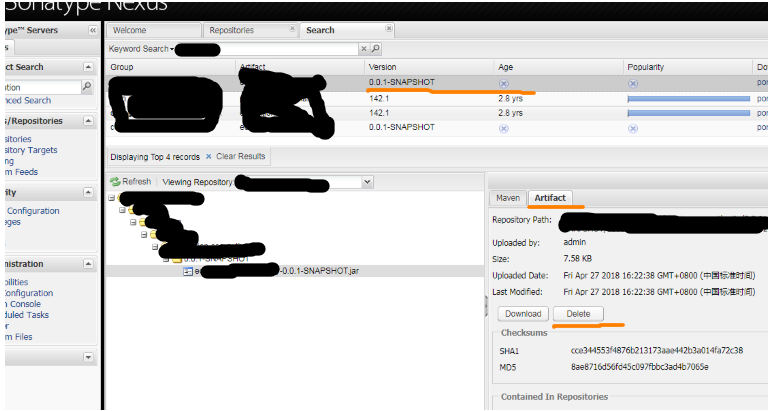
Task: Open Repository Targets link in sidebar
Action: [x=31, y=150]
